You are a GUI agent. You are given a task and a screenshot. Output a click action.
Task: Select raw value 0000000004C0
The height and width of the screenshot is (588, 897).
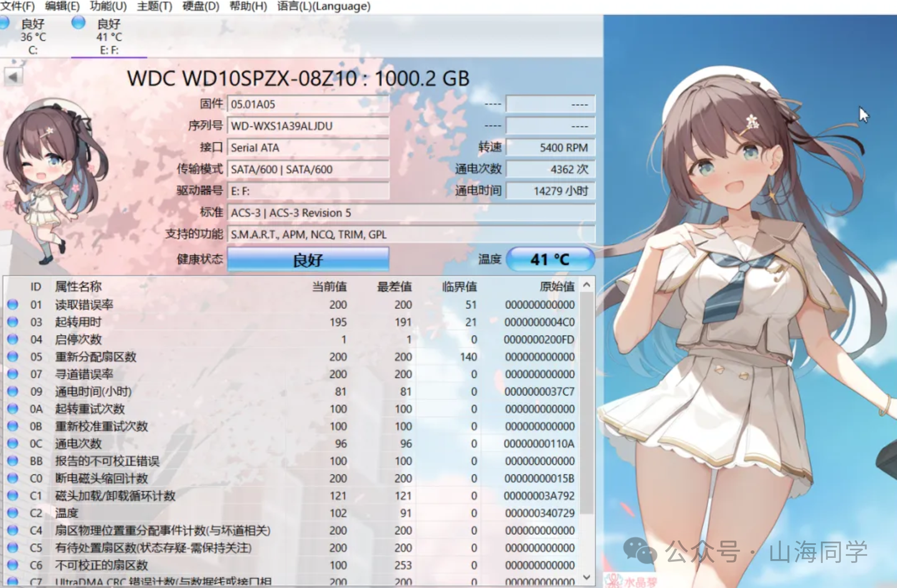pos(539,322)
